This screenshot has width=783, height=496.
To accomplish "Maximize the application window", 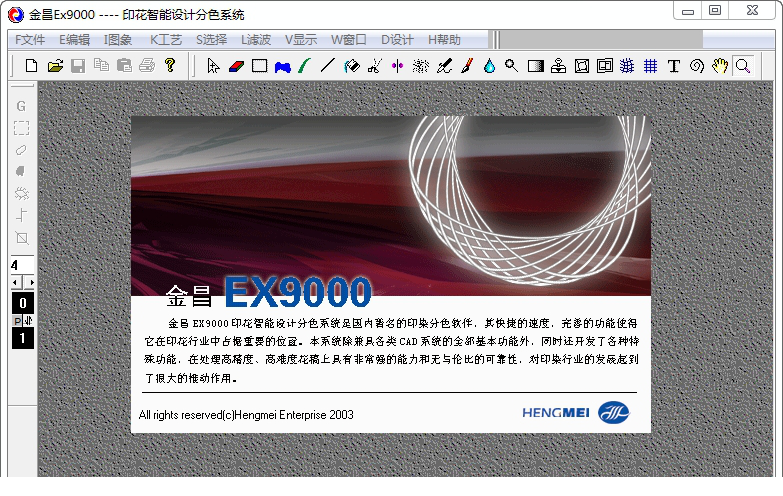I will pos(715,10).
